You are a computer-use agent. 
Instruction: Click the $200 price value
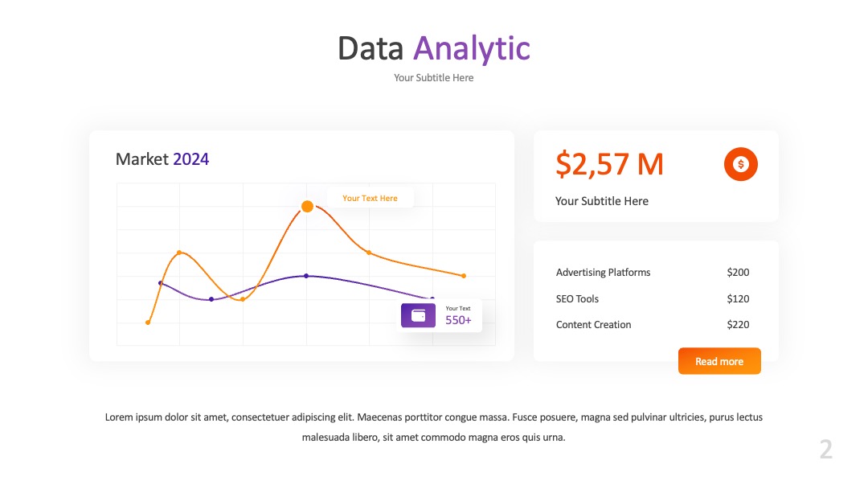coord(738,273)
